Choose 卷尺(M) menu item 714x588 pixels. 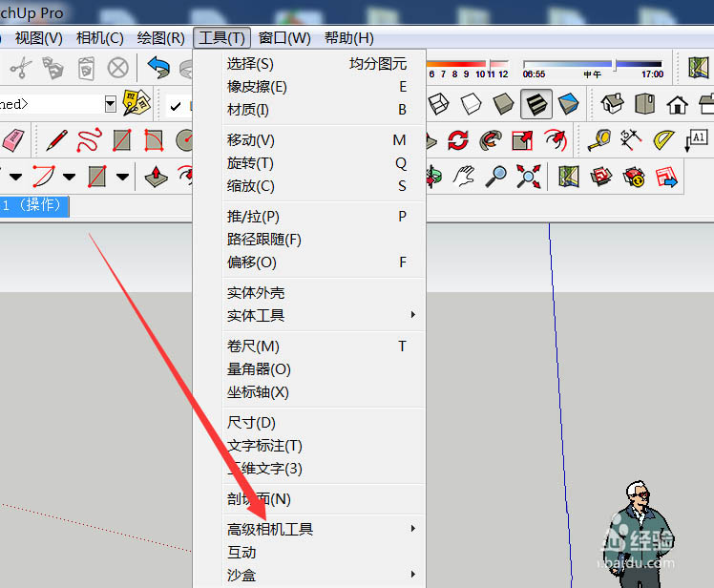click(x=325, y=346)
